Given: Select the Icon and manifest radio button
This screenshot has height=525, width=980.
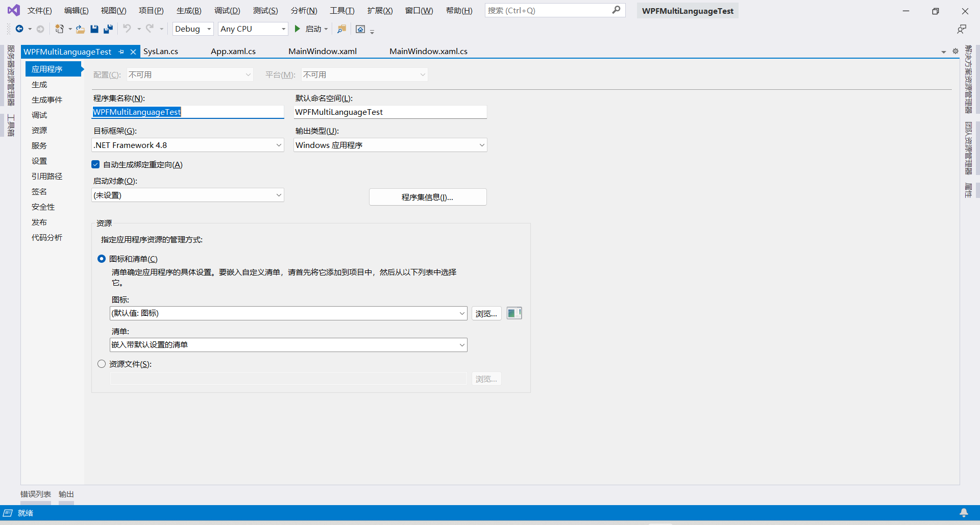Looking at the screenshot, I should [x=102, y=259].
